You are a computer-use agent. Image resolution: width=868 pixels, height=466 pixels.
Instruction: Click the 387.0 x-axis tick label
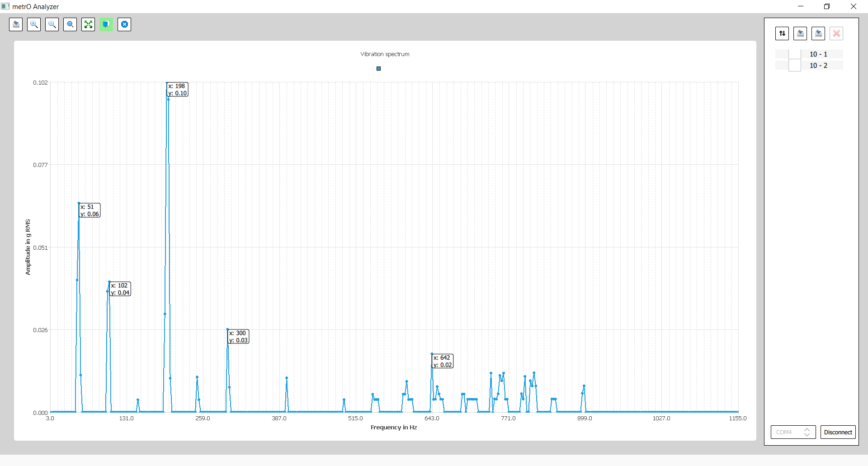tap(279, 418)
